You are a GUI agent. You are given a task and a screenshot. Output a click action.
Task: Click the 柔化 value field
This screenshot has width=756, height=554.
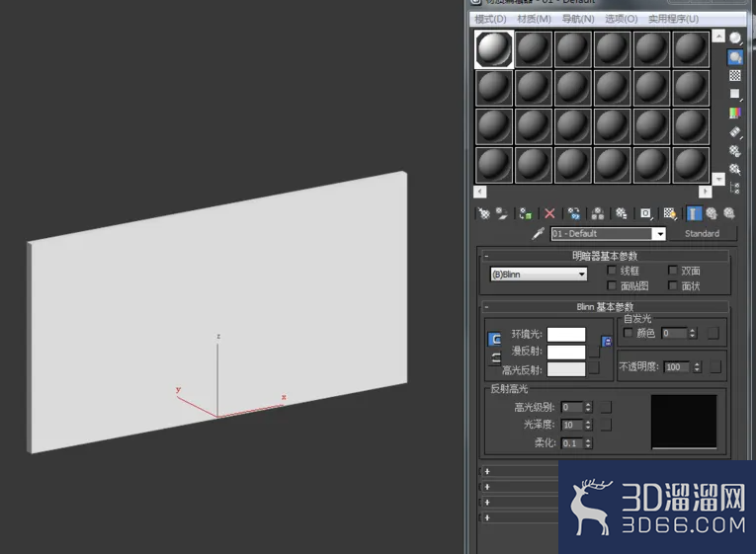click(572, 443)
